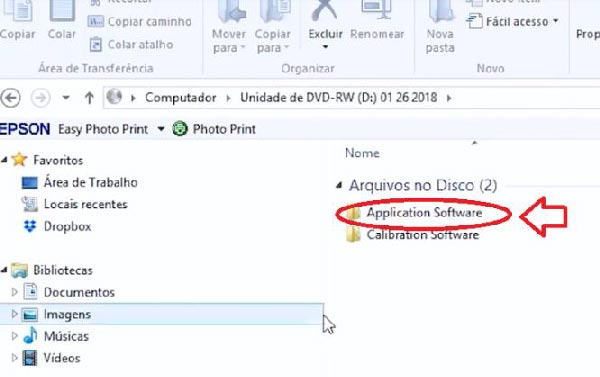
Task: Open Mover para dropdown
Action: [229, 41]
